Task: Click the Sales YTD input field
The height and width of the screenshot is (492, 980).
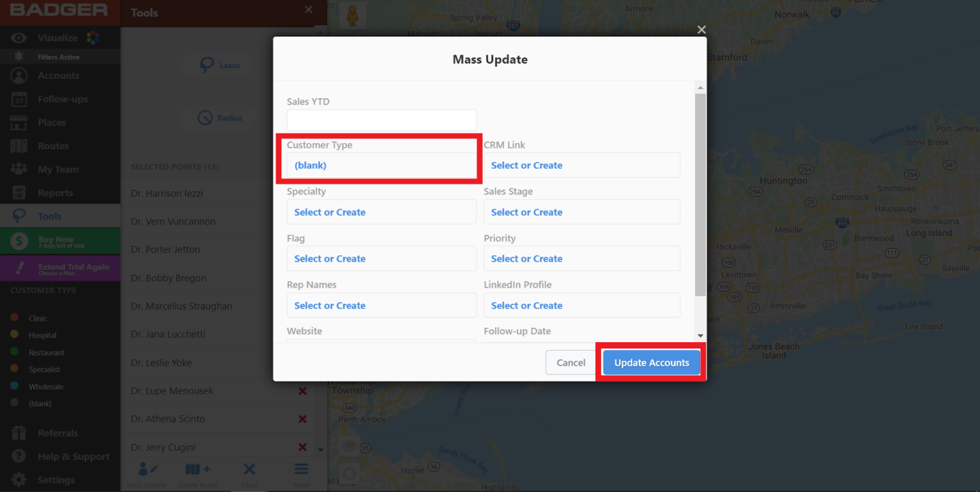Action: 382,120
